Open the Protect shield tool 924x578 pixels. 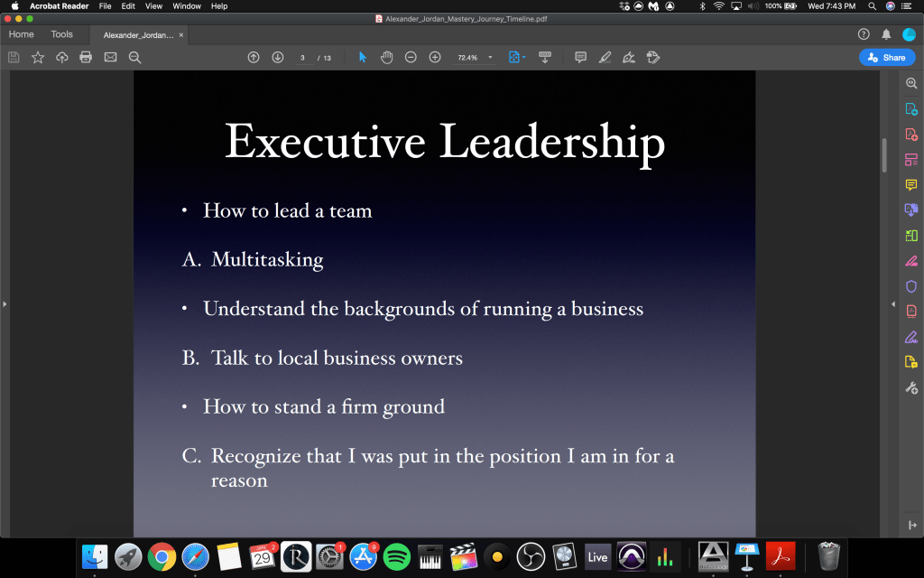click(x=910, y=286)
